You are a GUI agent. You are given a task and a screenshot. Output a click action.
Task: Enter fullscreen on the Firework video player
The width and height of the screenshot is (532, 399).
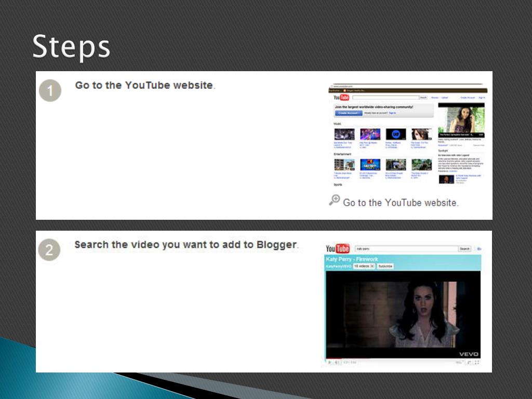point(477,362)
